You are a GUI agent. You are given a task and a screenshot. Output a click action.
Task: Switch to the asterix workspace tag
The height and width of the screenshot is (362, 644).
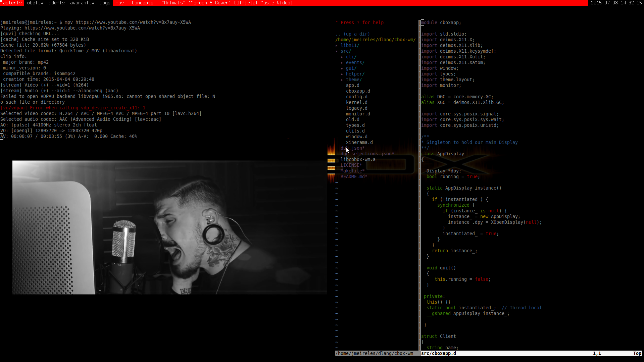(x=12, y=3)
